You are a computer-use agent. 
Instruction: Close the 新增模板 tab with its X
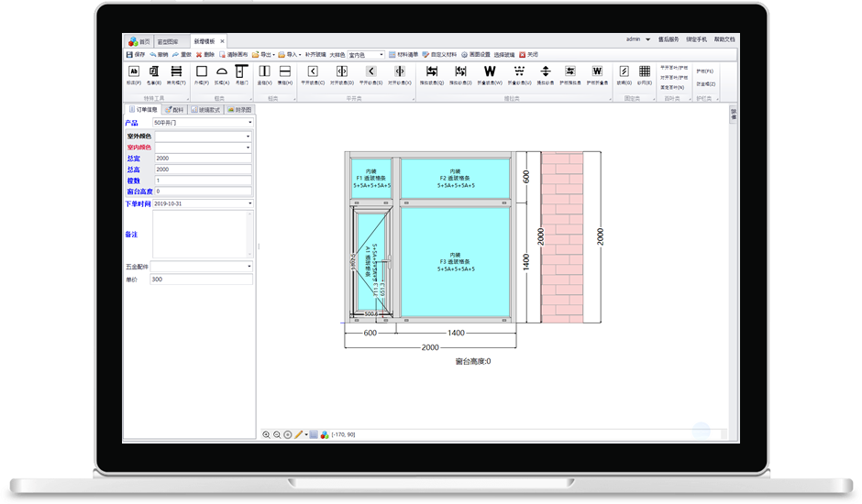point(222,42)
